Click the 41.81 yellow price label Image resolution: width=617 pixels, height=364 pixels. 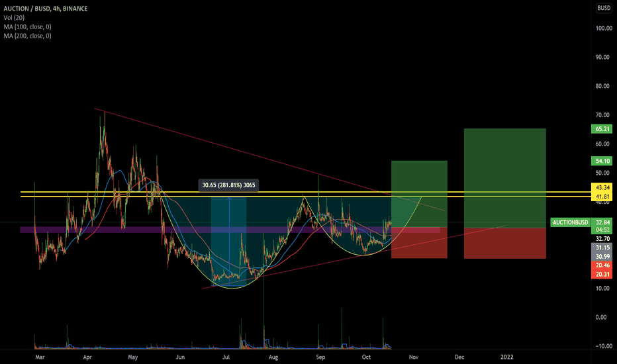pos(602,197)
